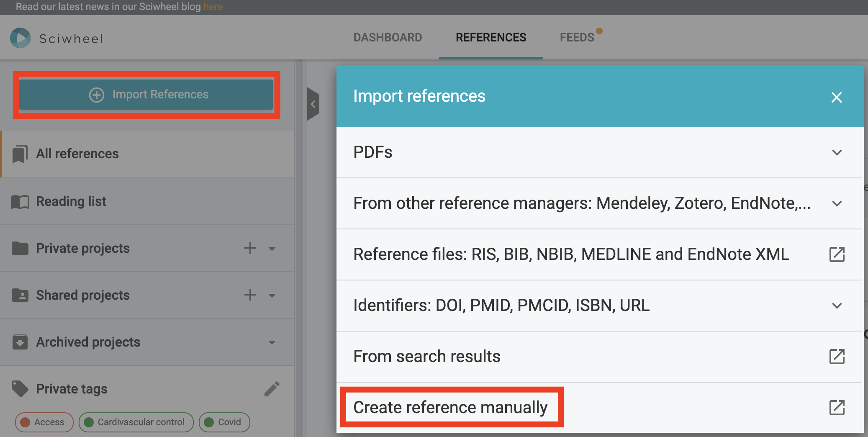Click 'Reference files: RIS, BIB, NBIB' text

(x=465, y=254)
